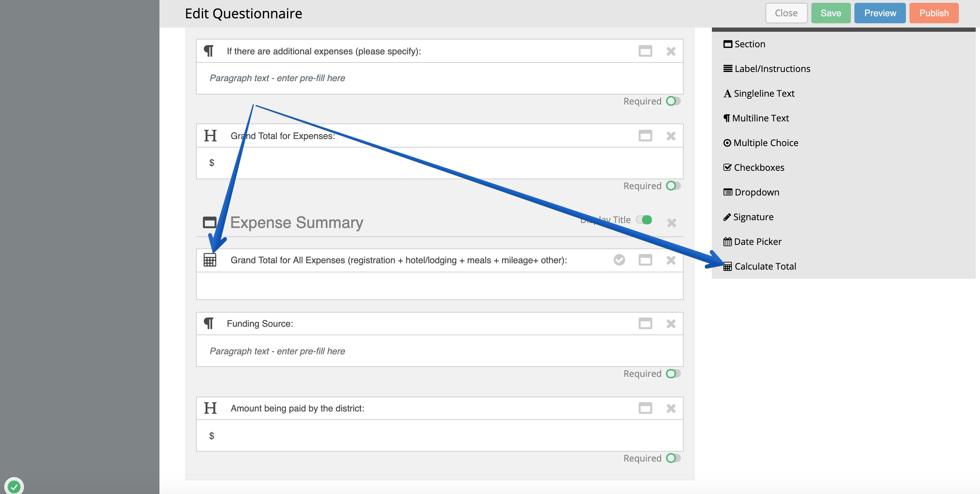
Task: Delete Amount being paid by district question
Action: tap(671, 408)
